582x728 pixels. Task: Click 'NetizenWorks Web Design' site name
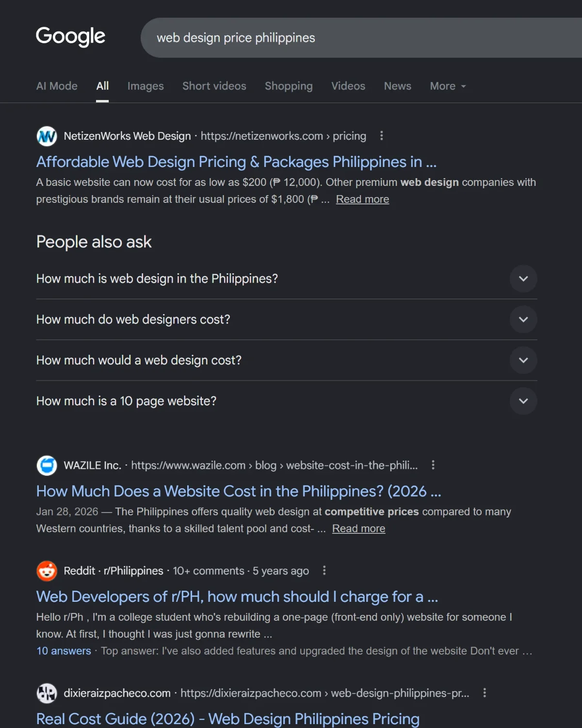tap(127, 136)
